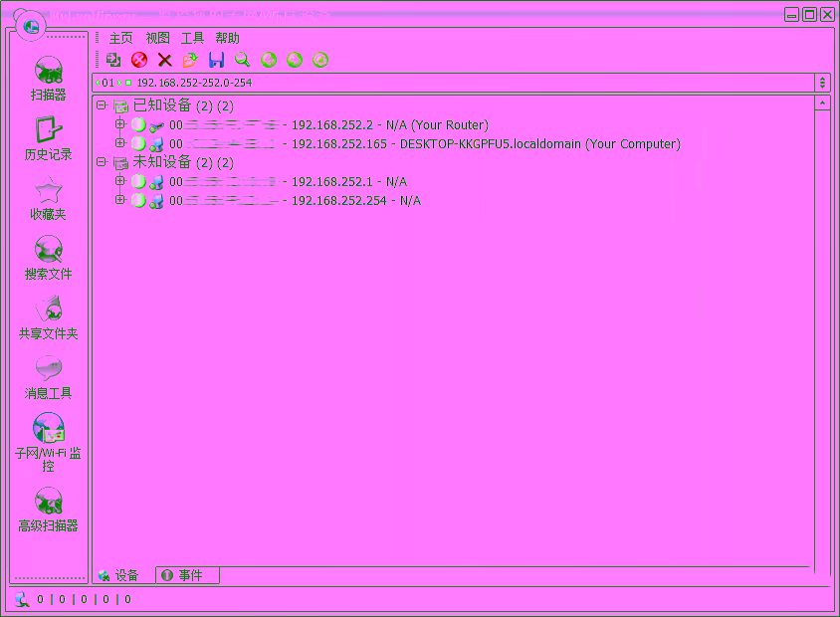Select the 未知设备 (2) (2) group label
Image resolution: width=840 pixels, height=617 pixels.
click(183, 162)
